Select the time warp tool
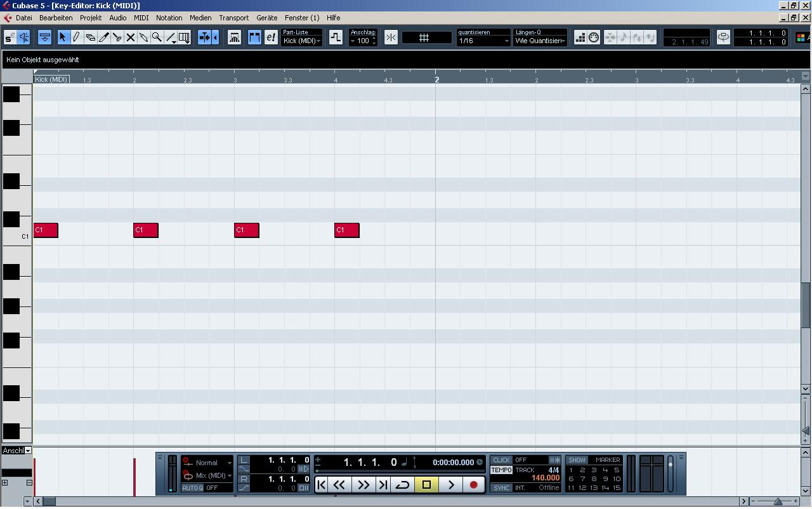Image resolution: width=812 pixels, height=509 pixels. click(x=185, y=37)
